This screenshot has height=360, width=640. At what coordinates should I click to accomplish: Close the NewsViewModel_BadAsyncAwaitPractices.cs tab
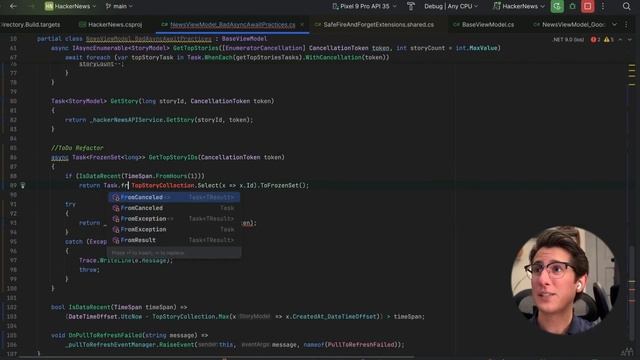(302, 24)
